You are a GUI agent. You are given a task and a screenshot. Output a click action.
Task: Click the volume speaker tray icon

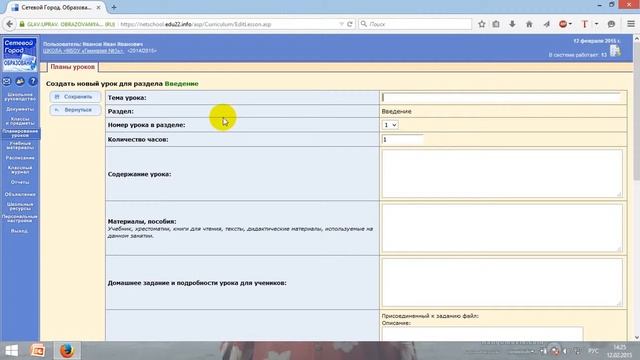pyautogui.click(x=565, y=351)
